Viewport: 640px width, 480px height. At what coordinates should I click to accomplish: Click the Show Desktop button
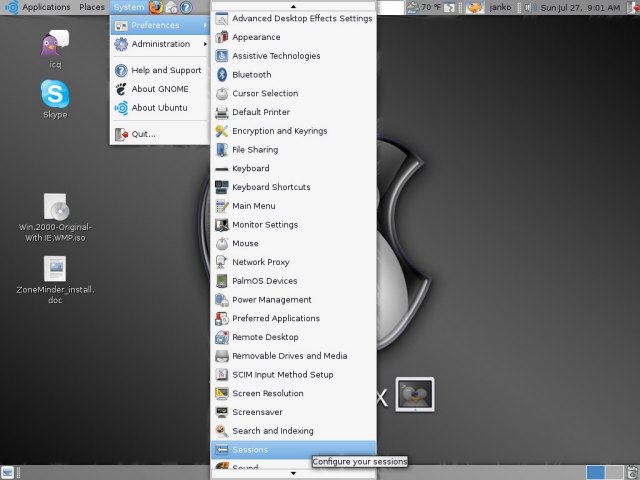click(x=8, y=473)
